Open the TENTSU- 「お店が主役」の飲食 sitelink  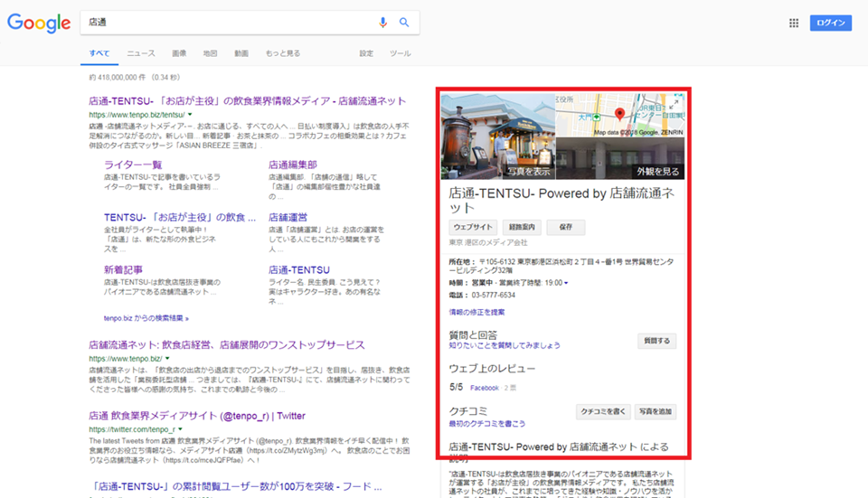[x=180, y=218]
